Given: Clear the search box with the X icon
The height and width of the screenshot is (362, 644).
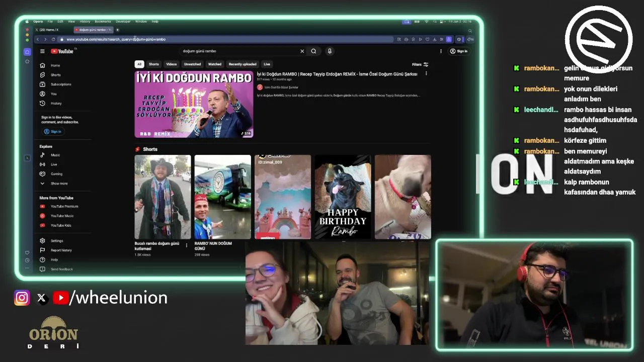Looking at the screenshot, I should tap(302, 51).
